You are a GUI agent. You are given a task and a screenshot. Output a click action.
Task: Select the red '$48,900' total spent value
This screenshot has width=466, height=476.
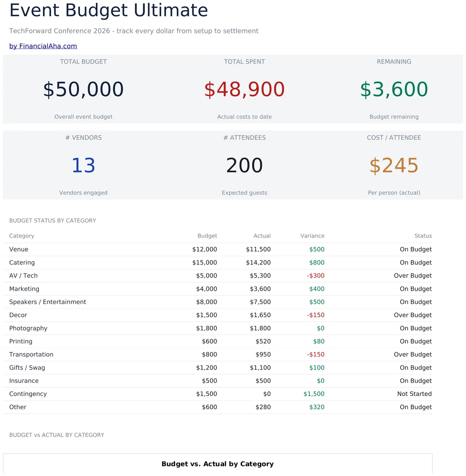(245, 89)
